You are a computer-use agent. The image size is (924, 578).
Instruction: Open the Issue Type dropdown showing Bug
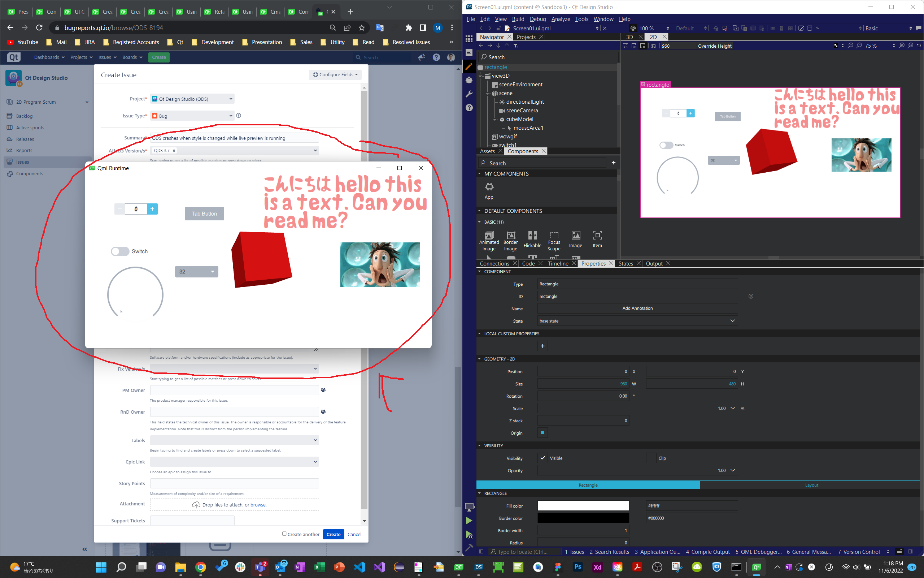click(x=192, y=116)
